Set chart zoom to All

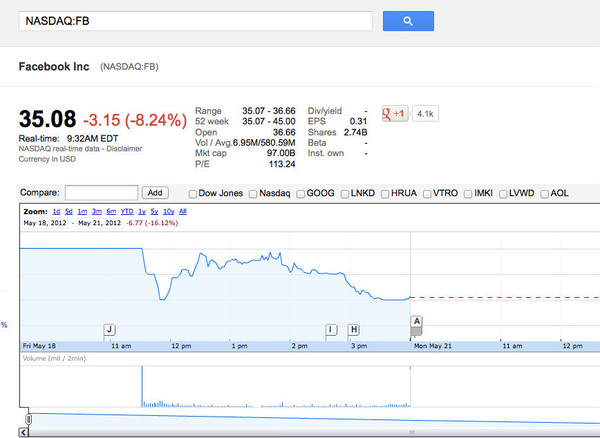[183, 212]
